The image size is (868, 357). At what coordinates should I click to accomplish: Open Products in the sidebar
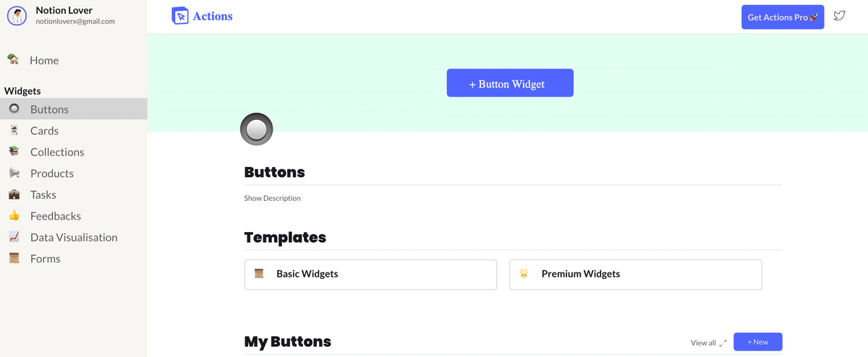click(x=51, y=173)
